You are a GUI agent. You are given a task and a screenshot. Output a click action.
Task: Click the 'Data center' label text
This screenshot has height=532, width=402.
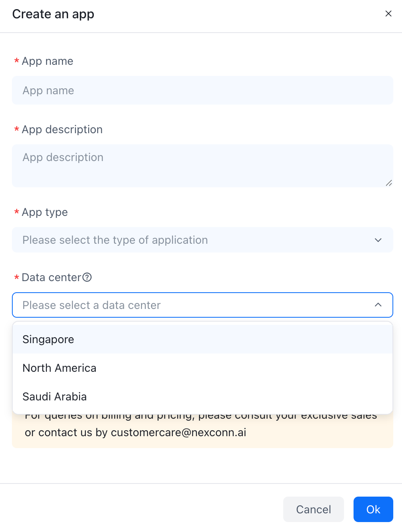pyautogui.click(x=51, y=278)
